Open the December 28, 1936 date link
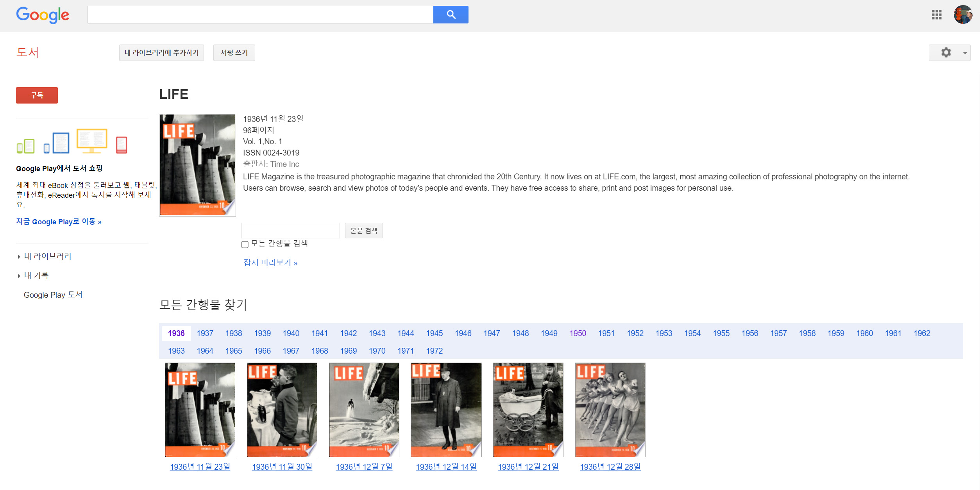The height and width of the screenshot is (490, 980). pos(610,467)
